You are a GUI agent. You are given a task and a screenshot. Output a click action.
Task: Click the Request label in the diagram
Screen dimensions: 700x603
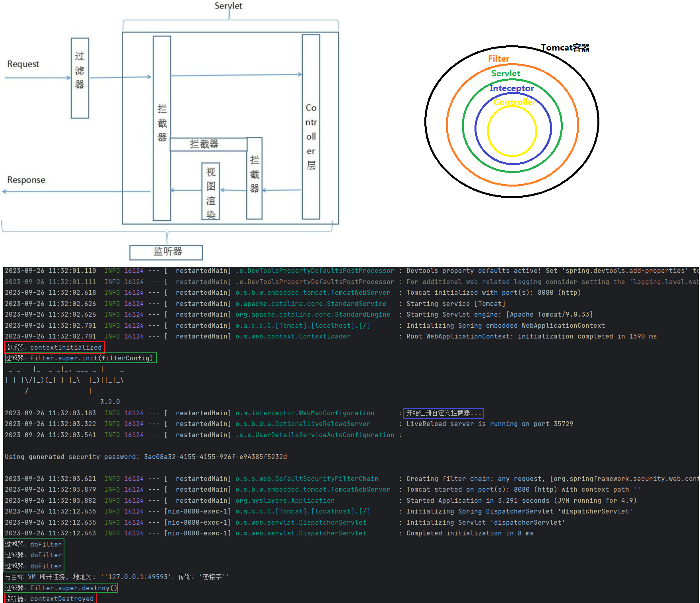point(23,64)
